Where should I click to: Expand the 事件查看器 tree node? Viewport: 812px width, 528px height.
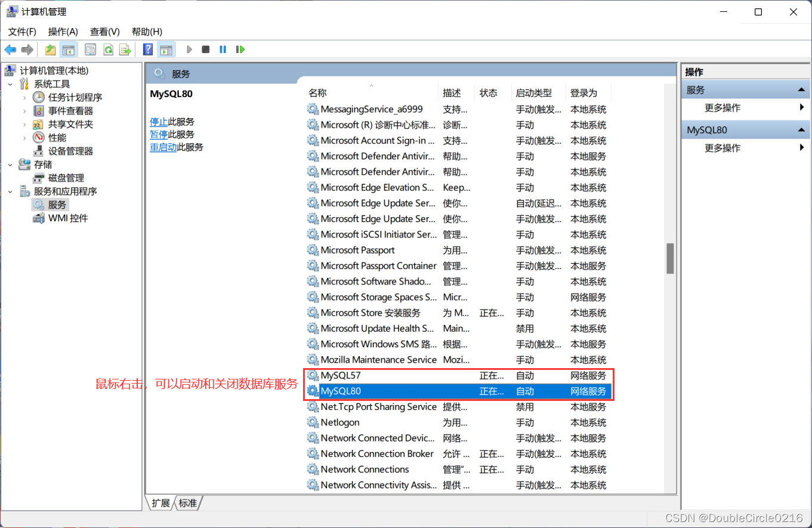pos(24,111)
